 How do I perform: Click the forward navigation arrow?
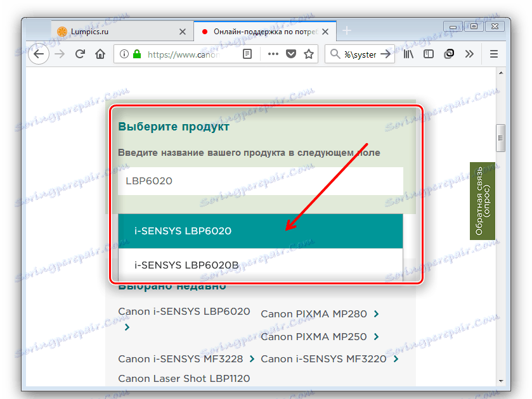tap(60, 54)
